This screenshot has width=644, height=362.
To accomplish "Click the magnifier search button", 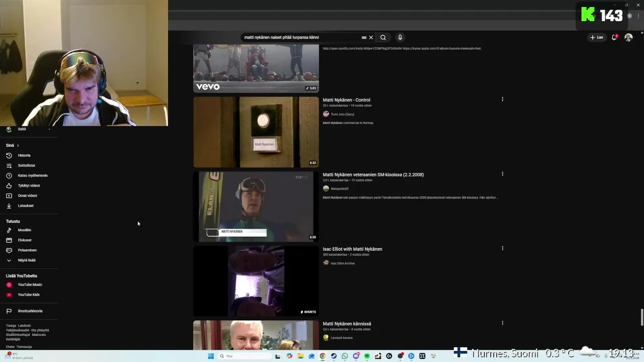I will (x=383, y=37).
